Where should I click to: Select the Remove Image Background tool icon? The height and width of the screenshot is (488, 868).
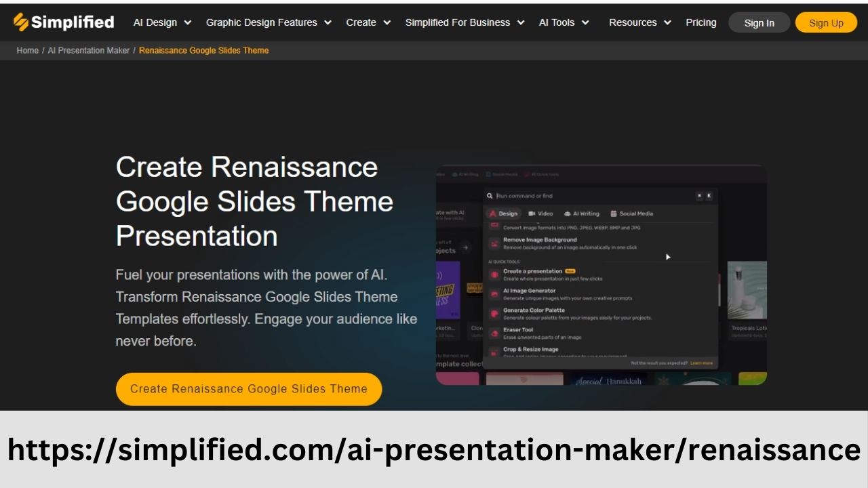click(x=494, y=241)
